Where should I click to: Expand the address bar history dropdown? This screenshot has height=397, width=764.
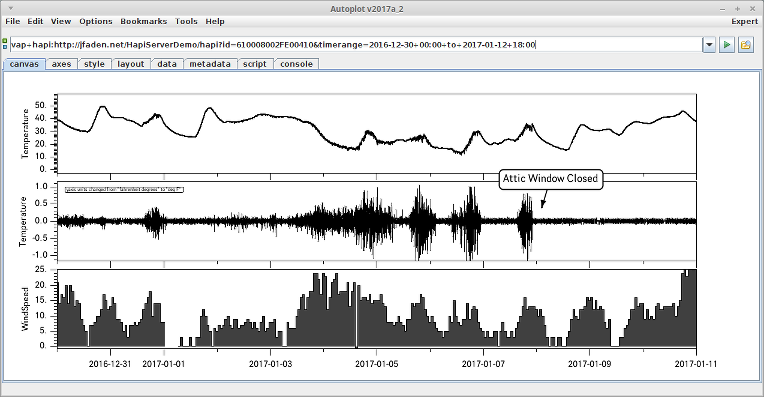(x=709, y=45)
